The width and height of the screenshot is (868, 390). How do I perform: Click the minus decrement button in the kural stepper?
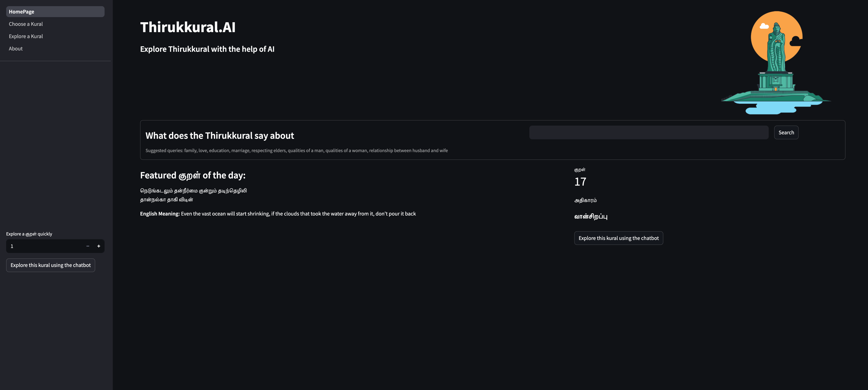click(x=88, y=246)
